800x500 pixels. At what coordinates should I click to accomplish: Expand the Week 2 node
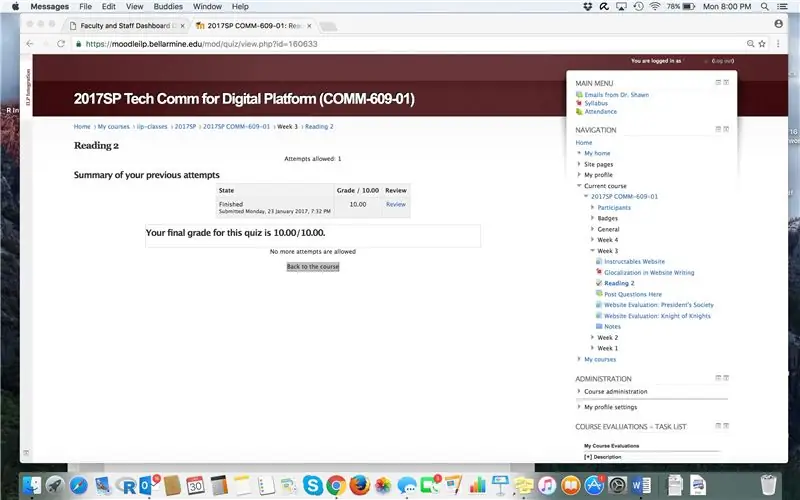pos(592,337)
